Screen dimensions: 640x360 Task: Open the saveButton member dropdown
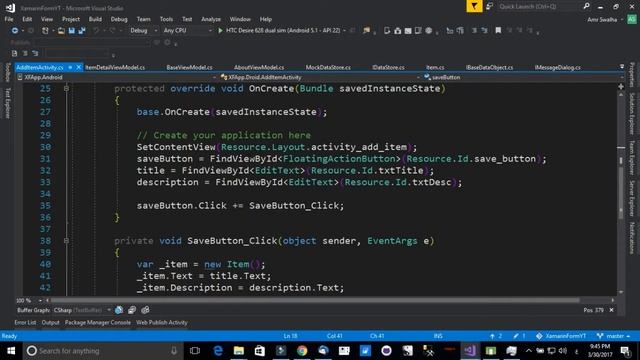click(523, 77)
